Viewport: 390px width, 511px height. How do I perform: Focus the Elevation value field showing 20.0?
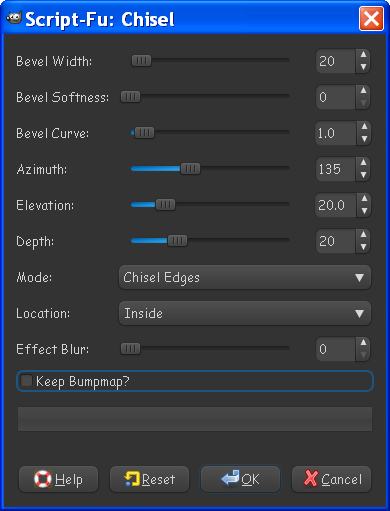click(336, 205)
